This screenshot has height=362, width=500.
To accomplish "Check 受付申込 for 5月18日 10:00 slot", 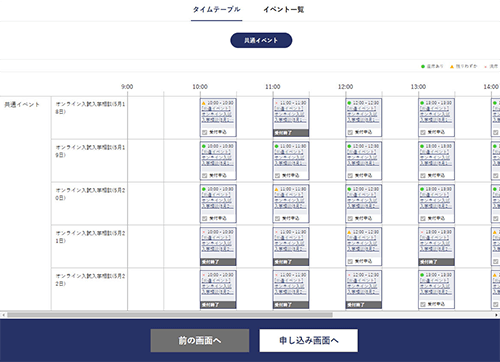I will (x=205, y=132).
